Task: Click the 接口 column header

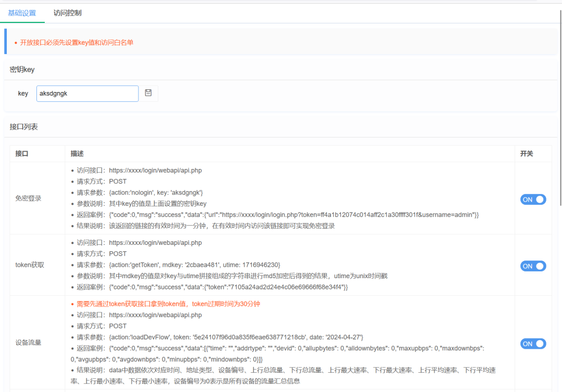Action: click(x=22, y=153)
